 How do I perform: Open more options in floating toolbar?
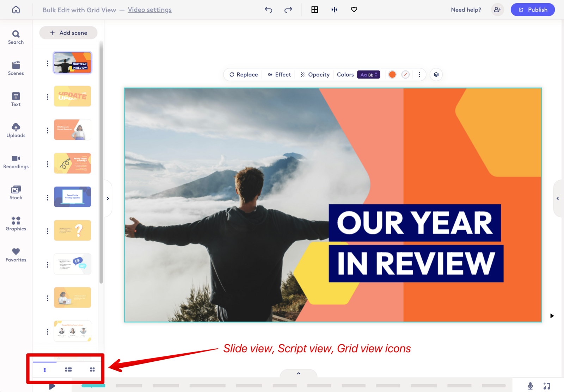tap(419, 75)
